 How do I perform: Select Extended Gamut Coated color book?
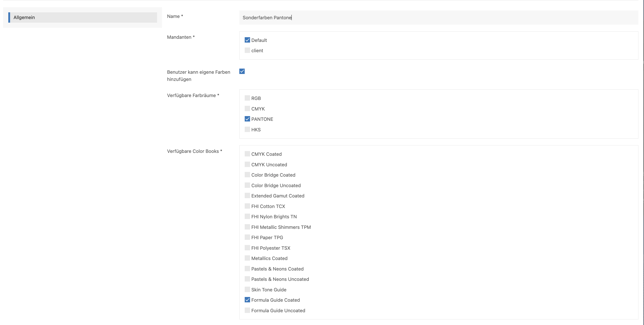[247, 195]
